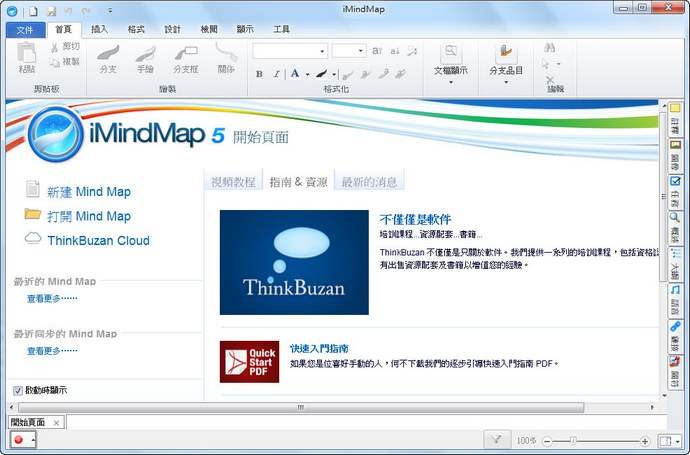Click the zoom slider handle in status bar

click(573, 440)
